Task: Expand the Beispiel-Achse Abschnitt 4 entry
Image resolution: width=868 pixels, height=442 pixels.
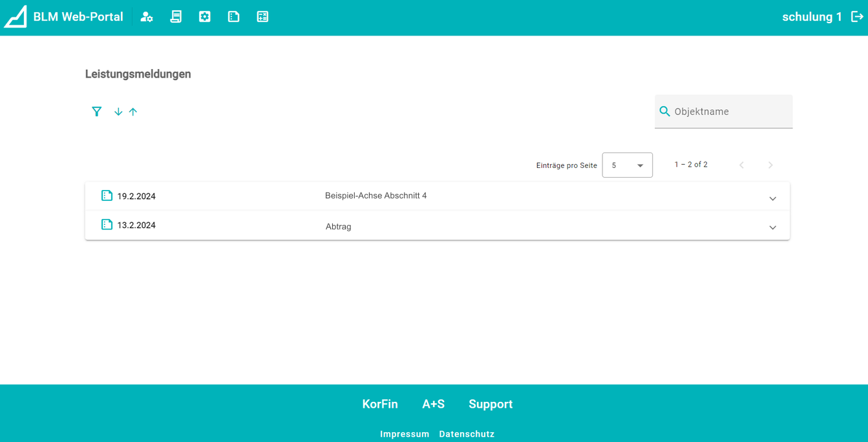Action: point(772,198)
